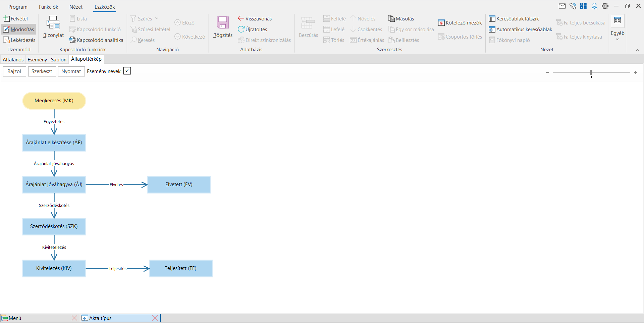Switch to the Esemény tab
Screen dimensions: 644x323
tap(37, 59)
